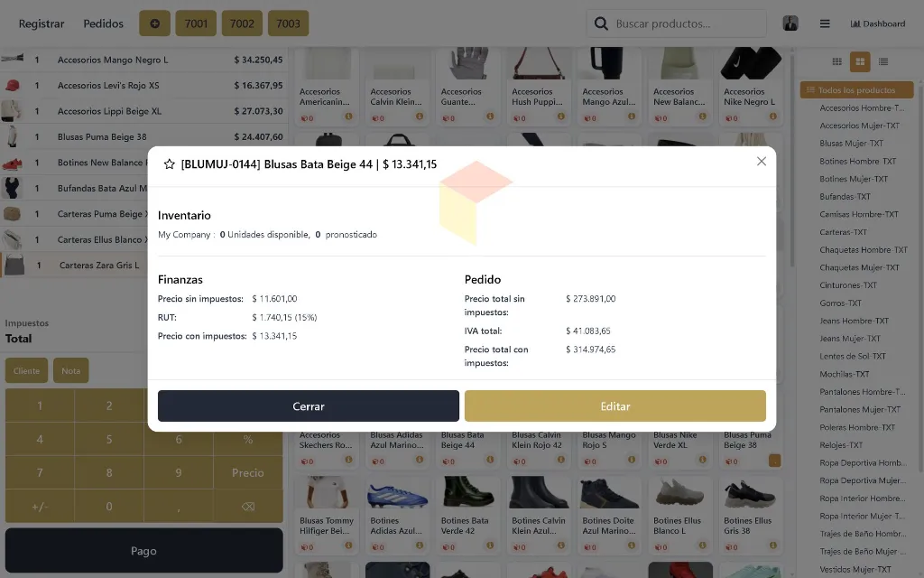Click the Precio numpad mode button

point(248,472)
